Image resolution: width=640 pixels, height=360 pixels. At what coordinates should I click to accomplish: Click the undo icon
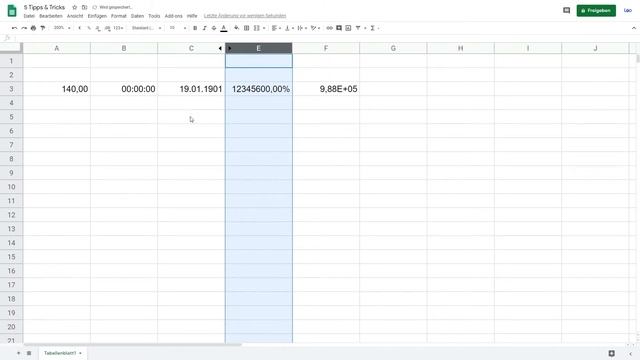point(15,28)
